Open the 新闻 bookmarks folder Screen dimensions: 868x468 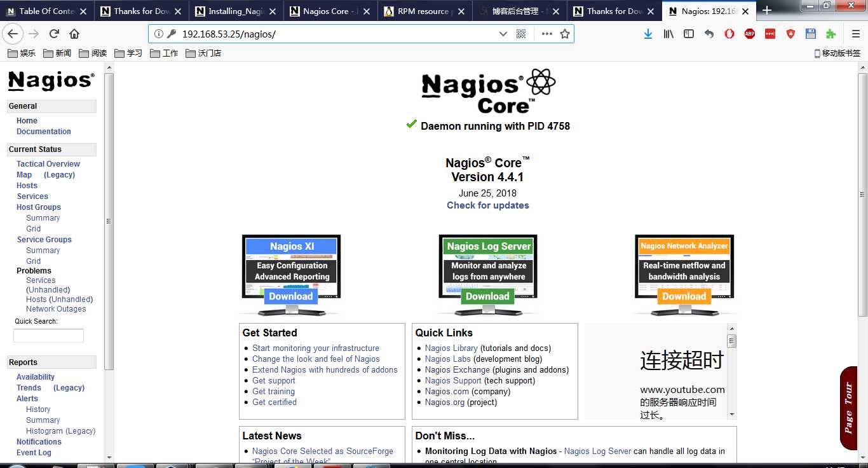coord(57,53)
